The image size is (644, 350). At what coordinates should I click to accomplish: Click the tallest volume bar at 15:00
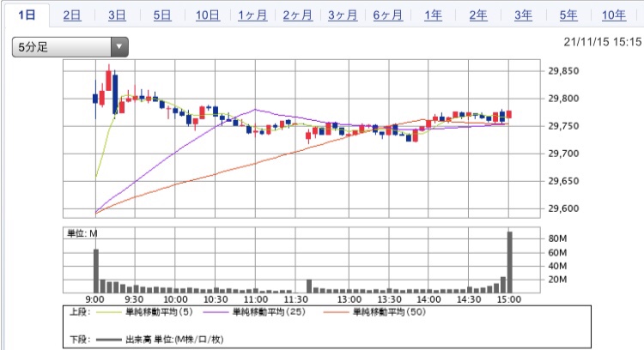point(510,262)
